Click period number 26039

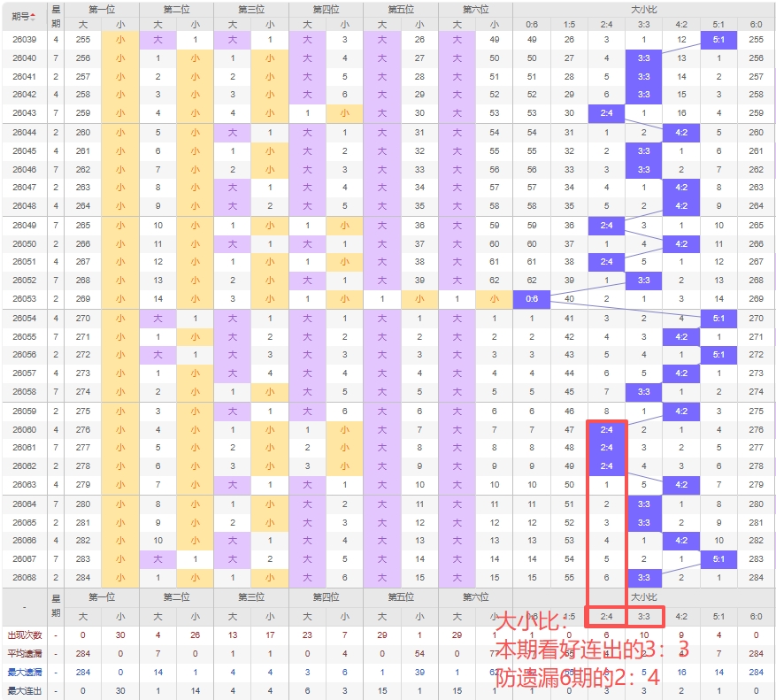[25, 40]
